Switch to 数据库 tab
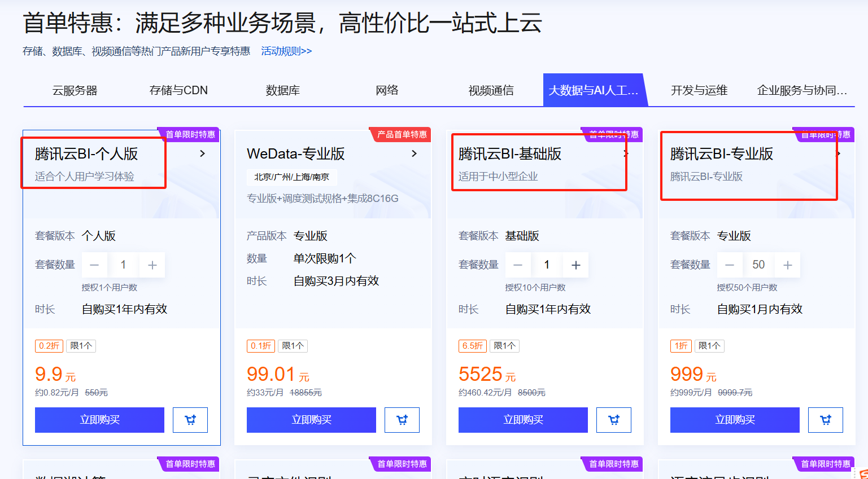Image resolution: width=868 pixels, height=479 pixels. tap(283, 90)
